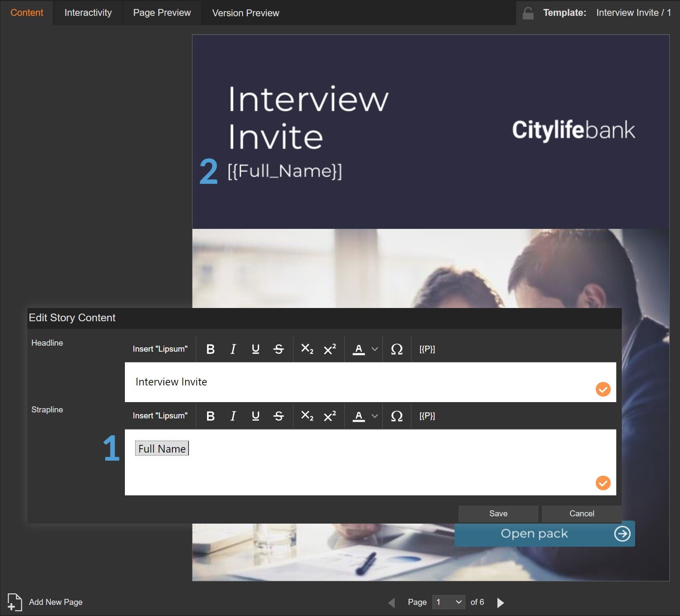The image size is (680, 616).
Task: Go to next page arrow
Action: point(500,603)
